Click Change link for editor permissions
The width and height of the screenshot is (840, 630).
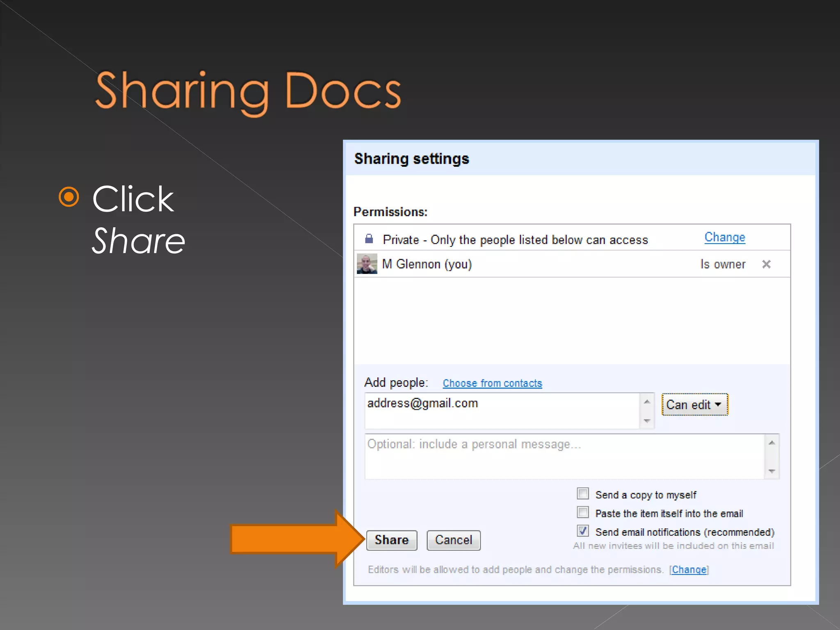coord(689,570)
